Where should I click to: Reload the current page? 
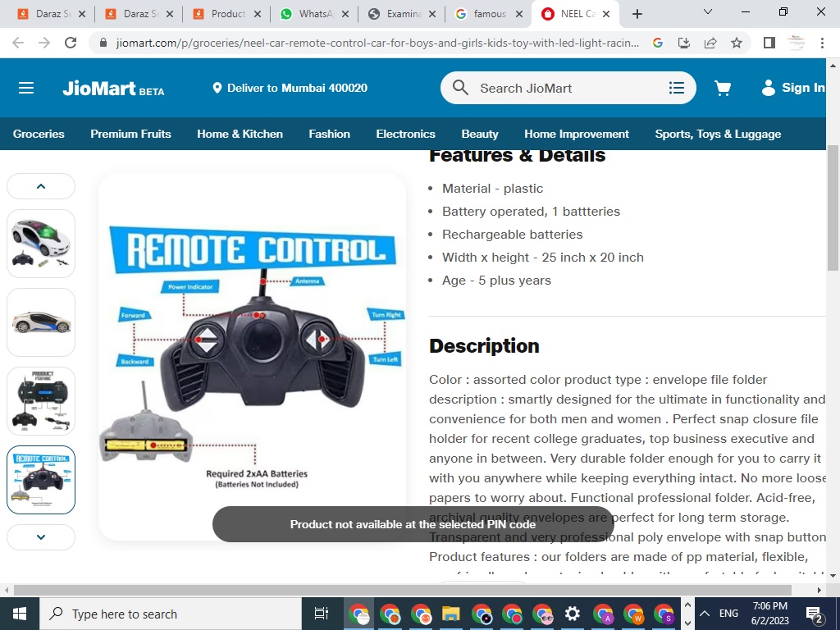pos(71,43)
